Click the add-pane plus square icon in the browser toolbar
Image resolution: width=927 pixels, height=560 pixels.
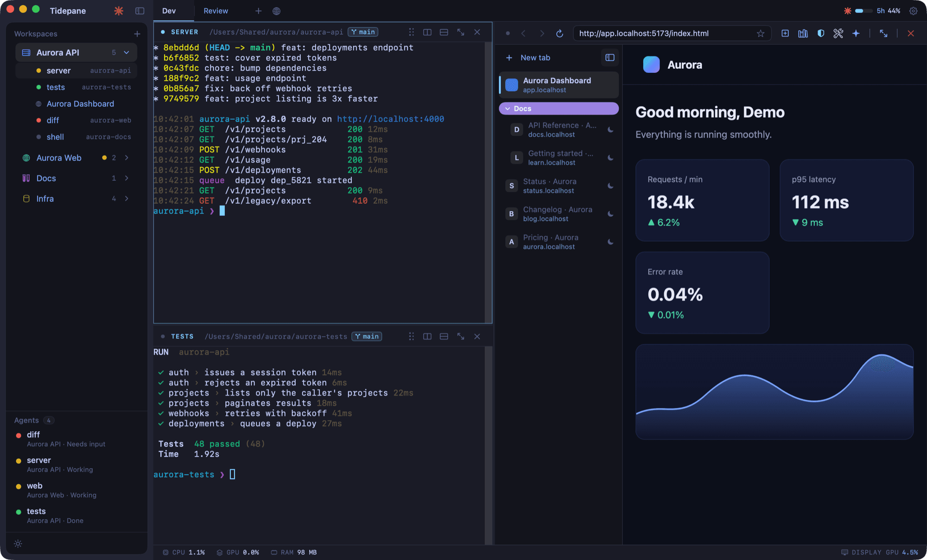point(785,33)
